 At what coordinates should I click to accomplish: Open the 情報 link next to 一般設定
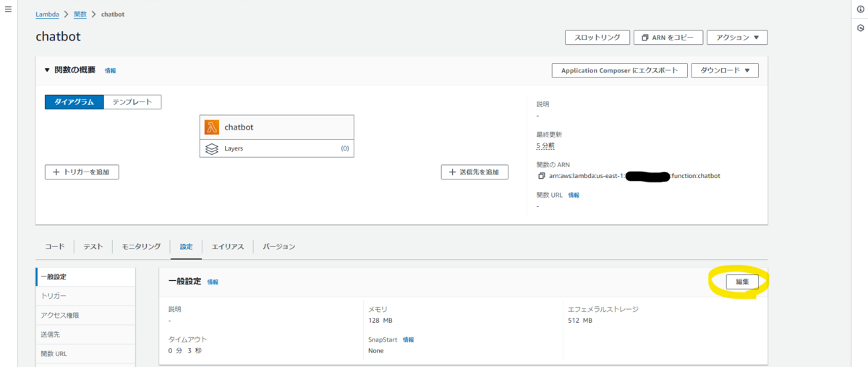point(213,282)
